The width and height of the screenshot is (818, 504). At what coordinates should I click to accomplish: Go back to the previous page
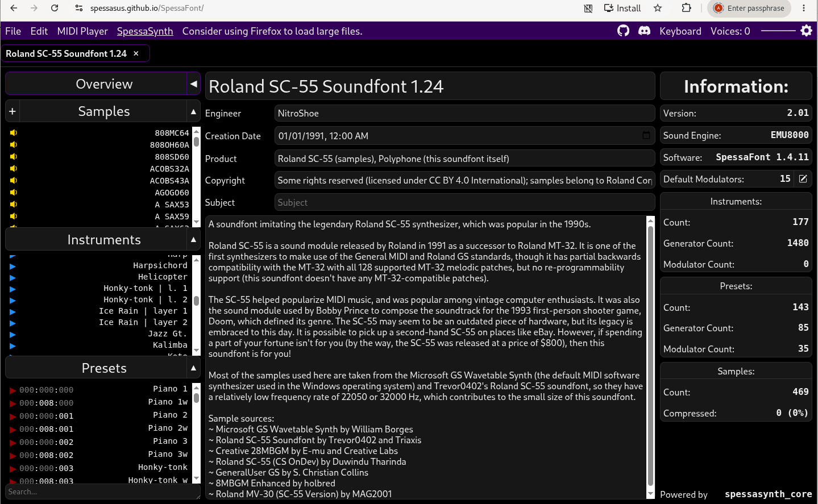coord(14,8)
